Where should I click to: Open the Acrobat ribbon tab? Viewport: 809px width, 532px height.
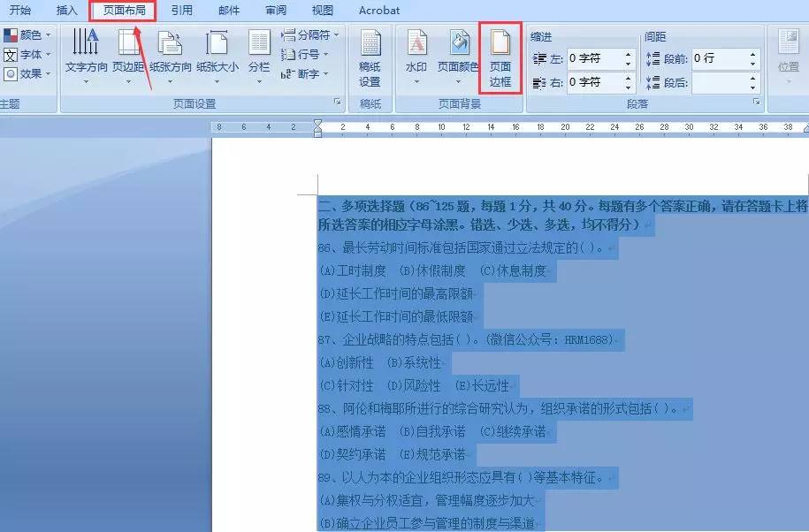point(378,11)
